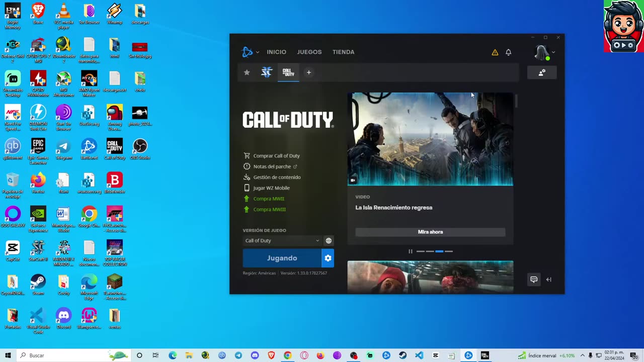Click the news feed scrollbar

tap(516, 101)
